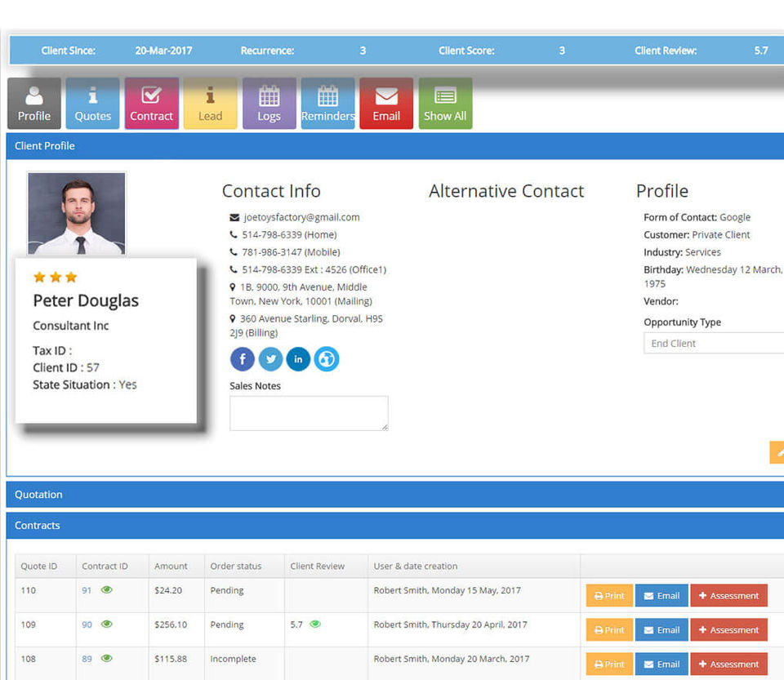This screenshot has width=784, height=680.
Task: Email the contract from quote 110
Action: (661, 596)
